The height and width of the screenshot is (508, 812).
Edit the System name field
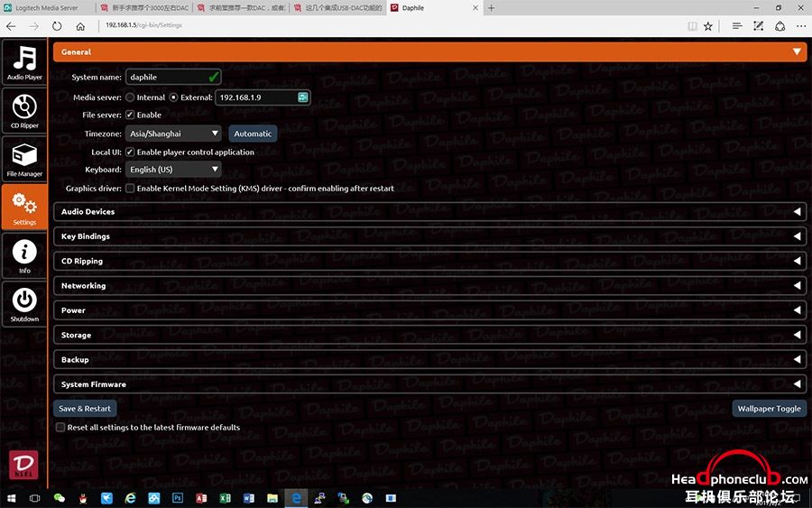(x=173, y=78)
